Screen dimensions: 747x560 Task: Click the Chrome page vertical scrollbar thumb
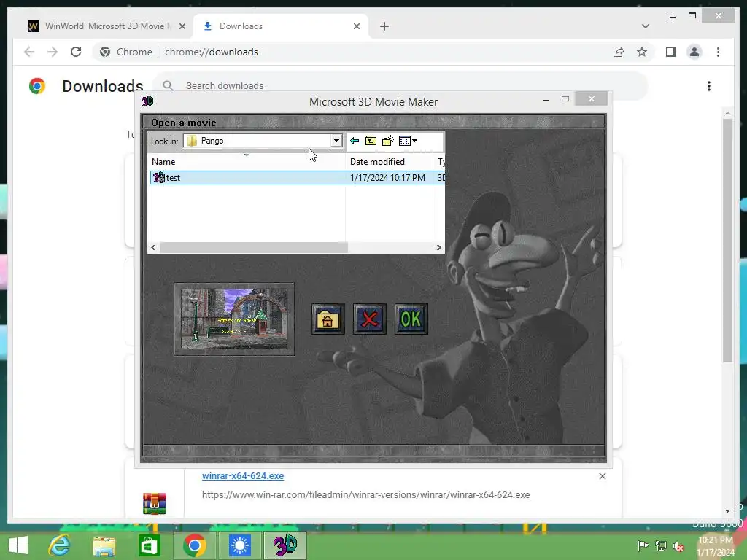tap(727, 241)
